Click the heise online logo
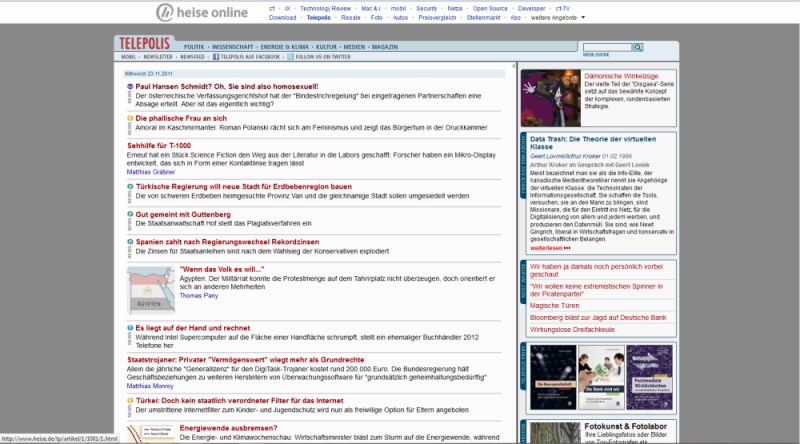The height and width of the screenshot is (444, 800). [x=202, y=12]
